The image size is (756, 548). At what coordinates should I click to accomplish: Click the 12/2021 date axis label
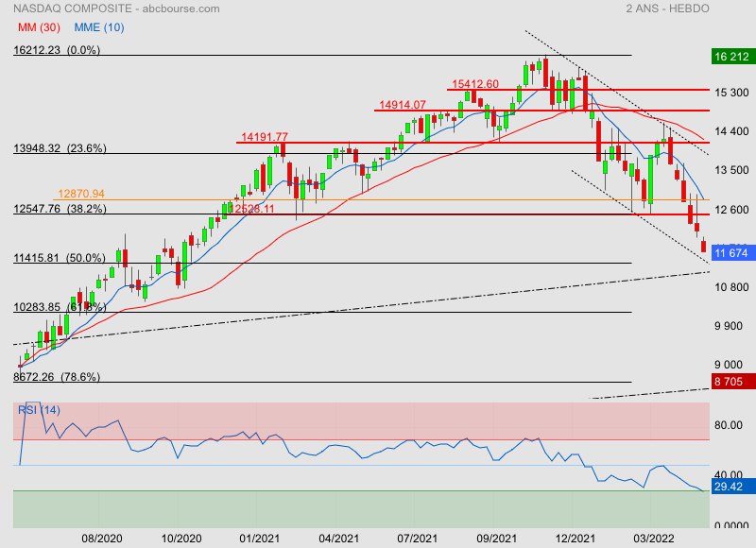pyautogui.click(x=576, y=539)
